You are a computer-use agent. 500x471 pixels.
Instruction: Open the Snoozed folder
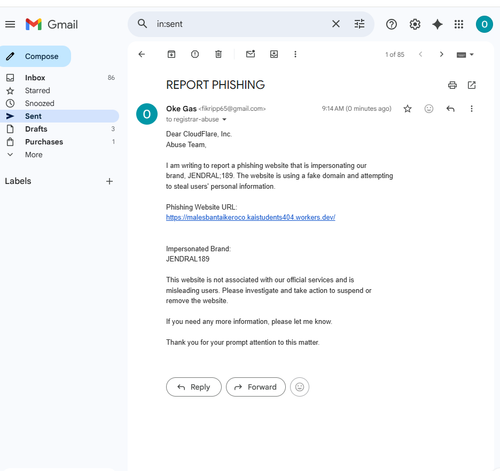(x=59, y=103)
